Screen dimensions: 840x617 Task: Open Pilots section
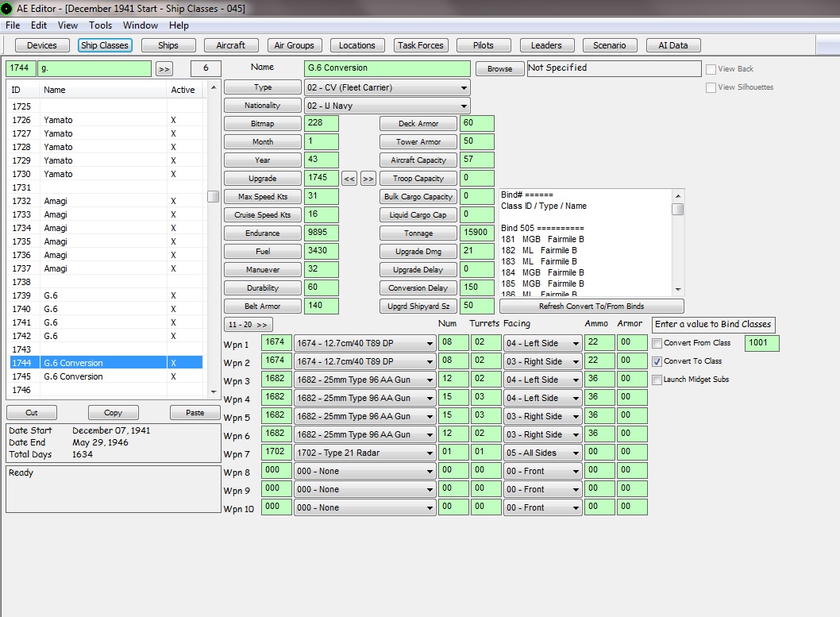point(484,45)
